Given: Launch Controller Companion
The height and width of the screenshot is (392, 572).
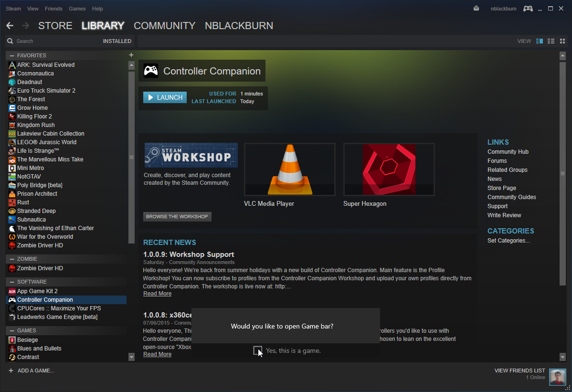Looking at the screenshot, I should pyautogui.click(x=165, y=97).
